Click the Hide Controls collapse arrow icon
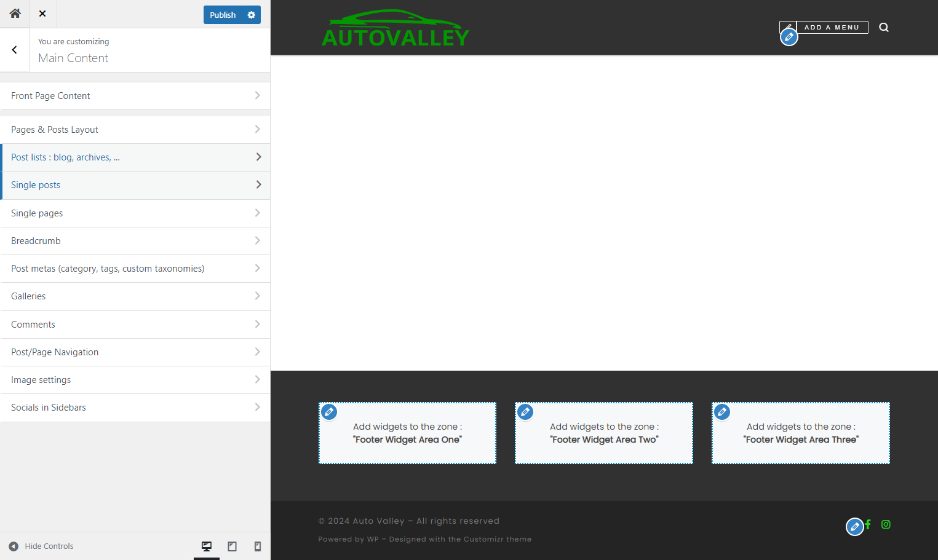Screen dimensions: 938x560 14,546
